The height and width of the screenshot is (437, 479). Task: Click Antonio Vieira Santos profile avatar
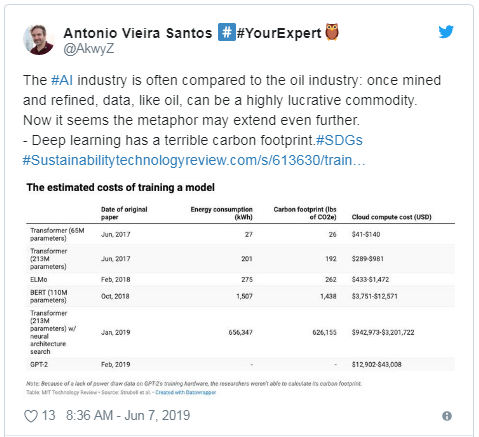39,39
